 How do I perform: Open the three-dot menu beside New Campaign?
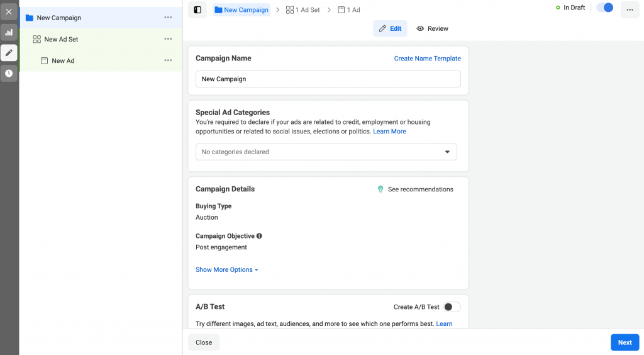pyautogui.click(x=168, y=18)
